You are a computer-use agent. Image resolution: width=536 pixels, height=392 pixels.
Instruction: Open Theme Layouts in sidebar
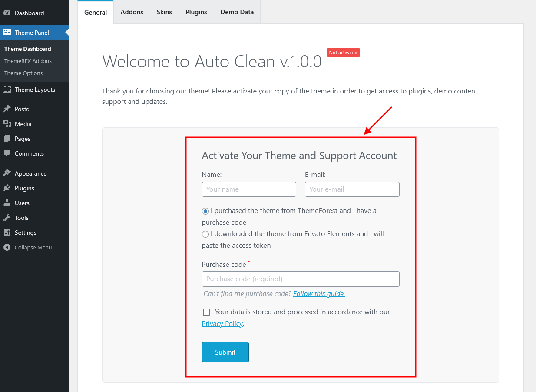point(34,90)
